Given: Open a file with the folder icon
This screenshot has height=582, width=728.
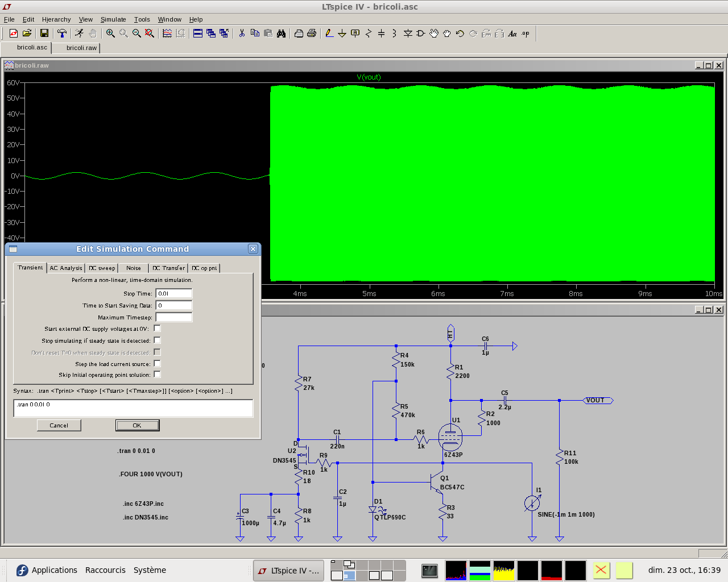Looking at the screenshot, I should (x=27, y=34).
